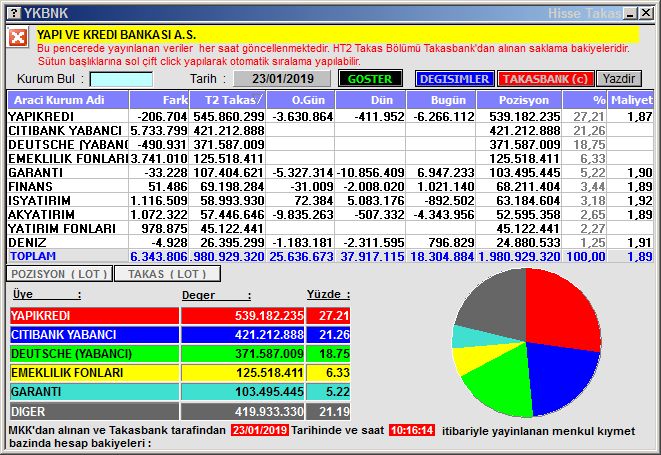The height and width of the screenshot is (455, 661).
Task: Click the yellow pie chart slice
Action: coord(476,356)
